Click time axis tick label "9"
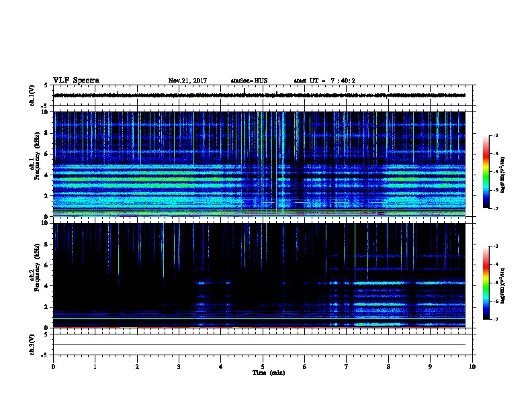The image size is (532, 411). [x=430, y=367]
